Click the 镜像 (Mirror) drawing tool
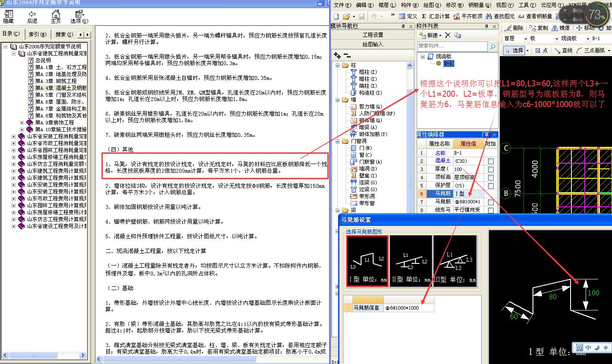The width and height of the screenshot is (612, 364). click(561, 28)
